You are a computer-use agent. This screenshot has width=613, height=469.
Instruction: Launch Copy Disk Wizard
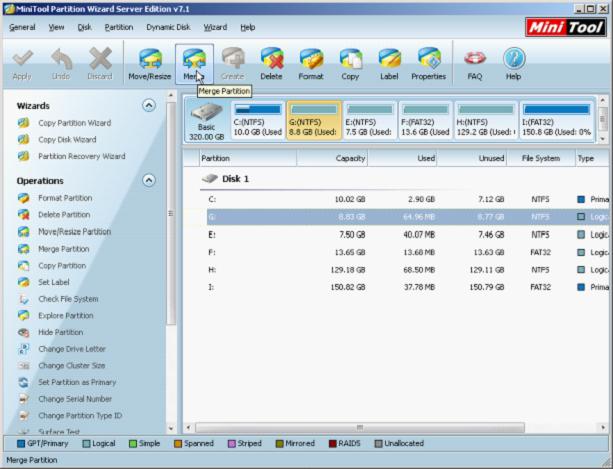(x=67, y=140)
